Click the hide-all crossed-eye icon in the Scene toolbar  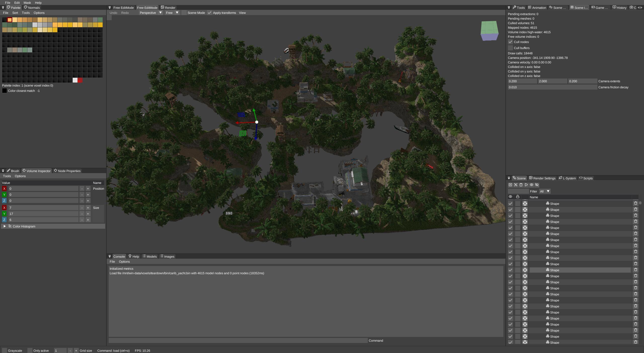pyautogui.click(x=537, y=185)
